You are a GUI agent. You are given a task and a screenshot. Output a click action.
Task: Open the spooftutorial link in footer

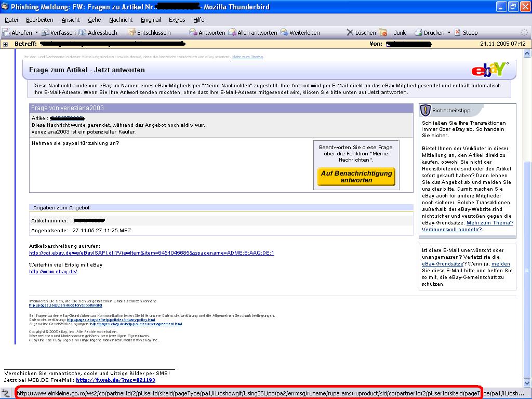tap(65, 305)
